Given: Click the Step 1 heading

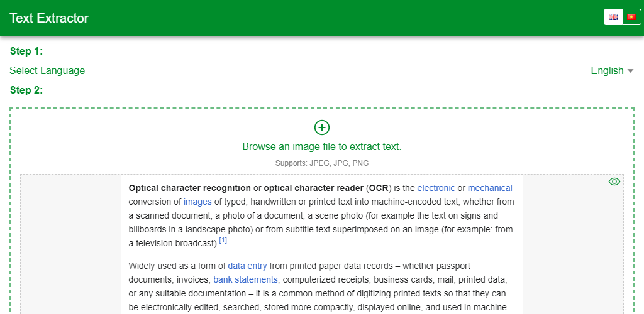Looking at the screenshot, I should pyautogui.click(x=26, y=51).
